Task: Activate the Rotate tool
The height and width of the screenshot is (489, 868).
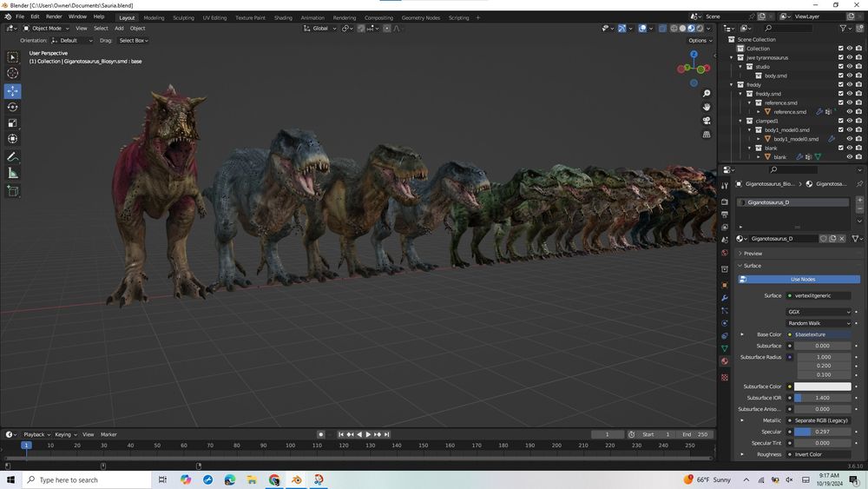Action: (13, 107)
